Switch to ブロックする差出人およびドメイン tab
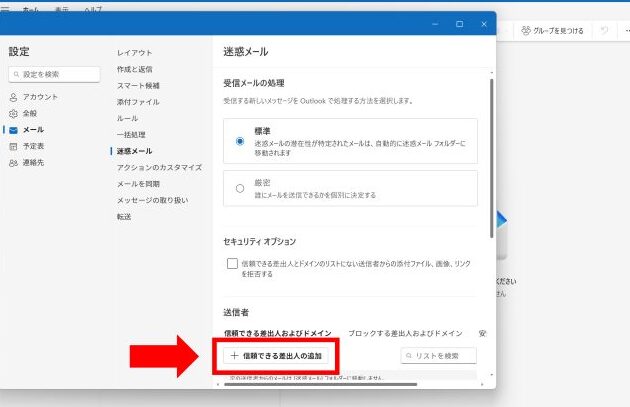Image resolution: width=630 pixels, height=407 pixels. click(405, 333)
